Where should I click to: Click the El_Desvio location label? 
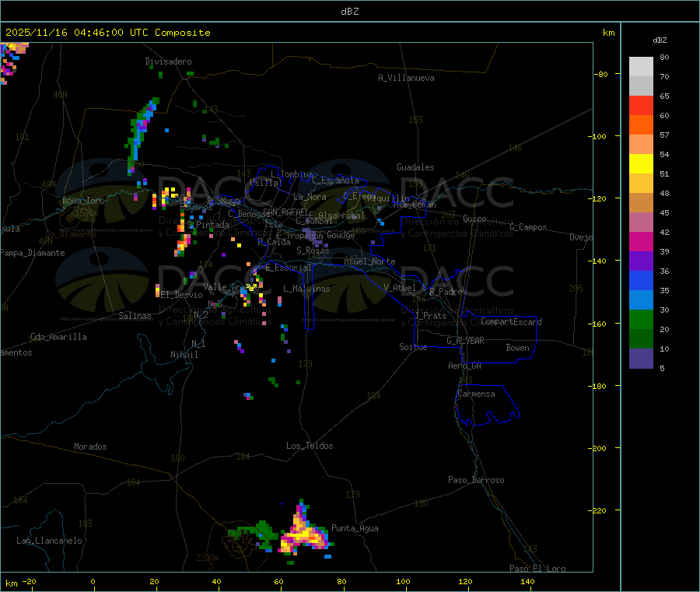[182, 295]
